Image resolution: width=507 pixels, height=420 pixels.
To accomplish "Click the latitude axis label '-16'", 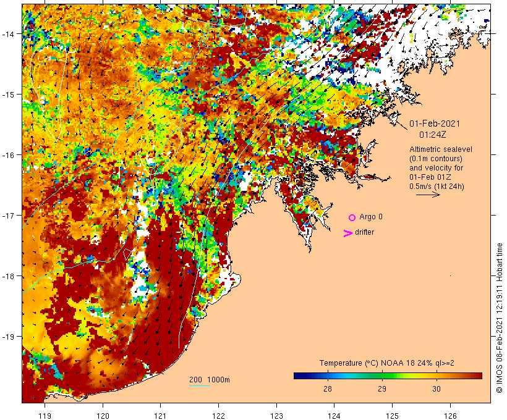I will 8,155.
